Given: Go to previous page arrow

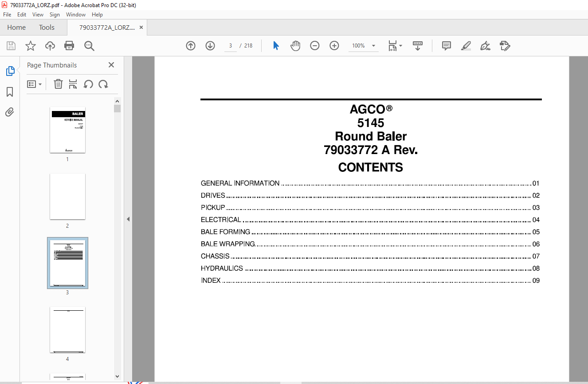Looking at the screenshot, I should click(191, 46).
